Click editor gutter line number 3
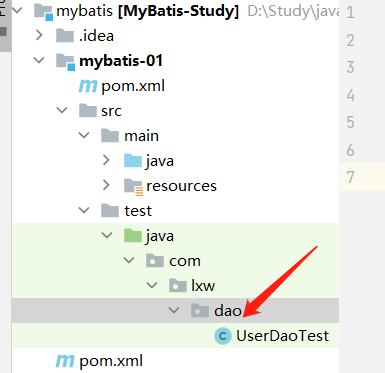The height and width of the screenshot is (373, 385). pyautogui.click(x=350, y=67)
